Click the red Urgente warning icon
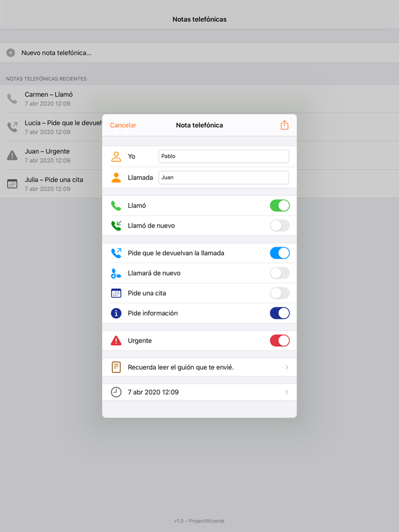Viewport: 399px width, 532px height. (x=116, y=341)
